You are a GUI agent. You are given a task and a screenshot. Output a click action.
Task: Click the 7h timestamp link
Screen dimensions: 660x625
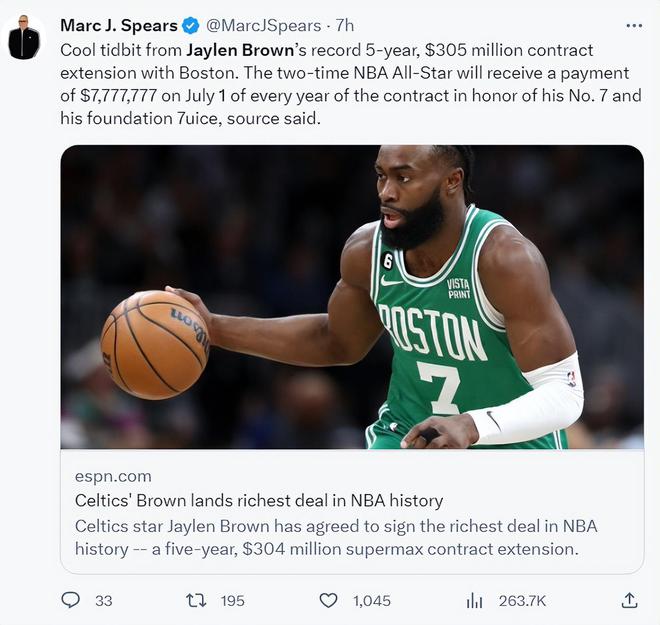click(344, 26)
